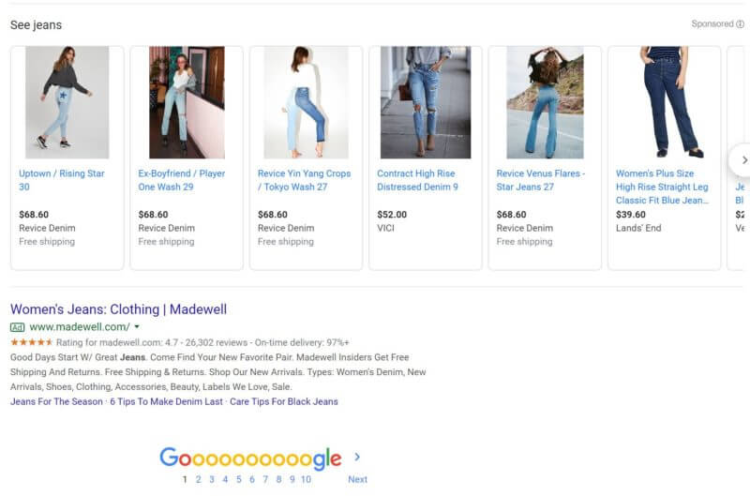Open Uptown / Rising Star 30 product image

click(67, 102)
